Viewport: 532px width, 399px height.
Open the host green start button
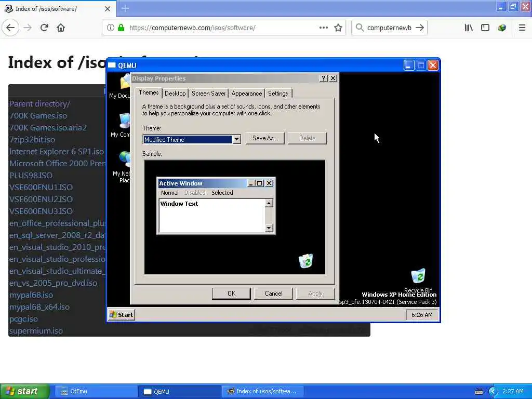[25, 392]
